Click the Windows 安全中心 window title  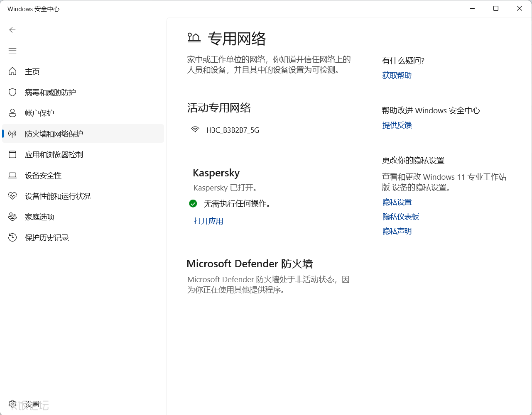coord(34,9)
